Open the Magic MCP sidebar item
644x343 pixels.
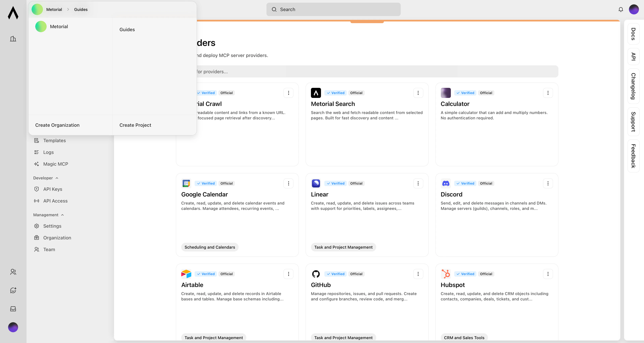tap(55, 164)
